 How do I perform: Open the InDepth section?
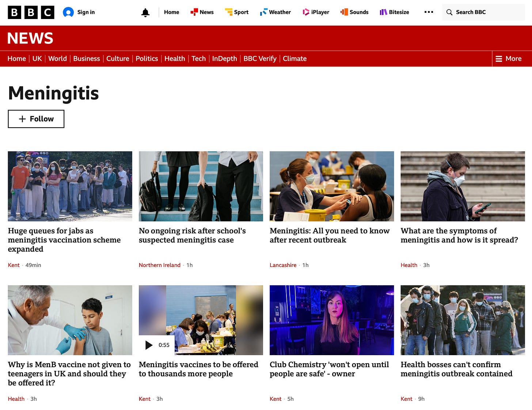click(x=225, y=59)
